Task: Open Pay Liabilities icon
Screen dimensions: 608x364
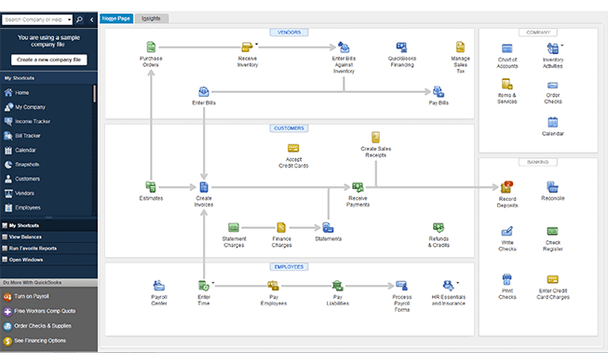Action: [x=337, y=286]
